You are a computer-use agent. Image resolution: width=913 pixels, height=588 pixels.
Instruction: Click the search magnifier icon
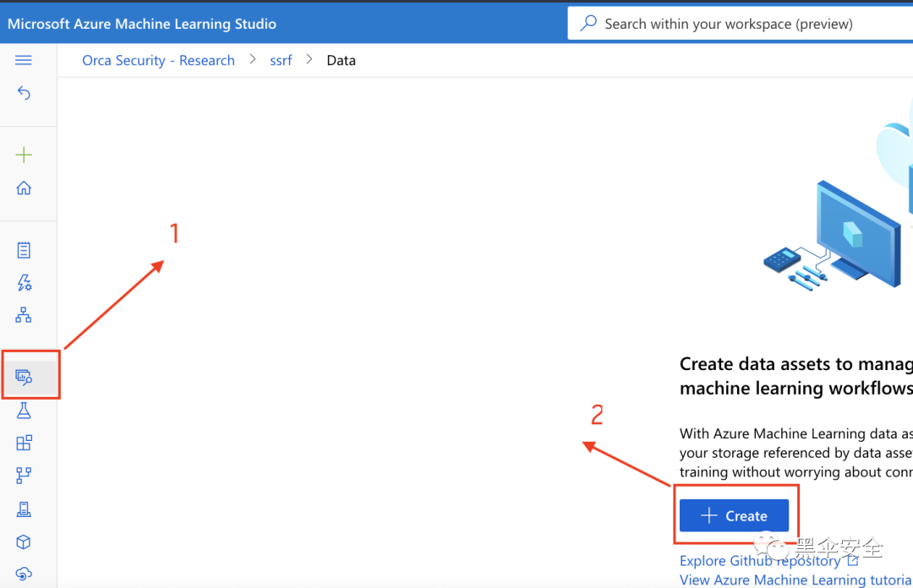coord(588,24)
